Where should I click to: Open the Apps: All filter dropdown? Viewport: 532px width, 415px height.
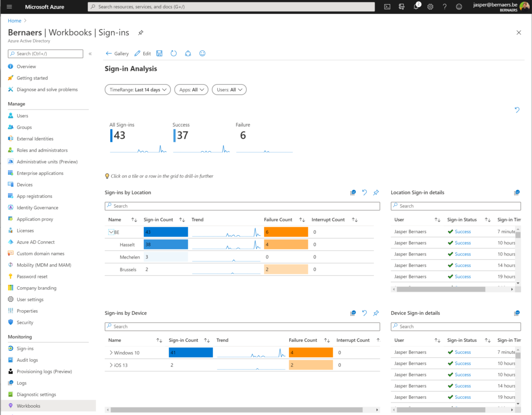[x=191, y=89]
